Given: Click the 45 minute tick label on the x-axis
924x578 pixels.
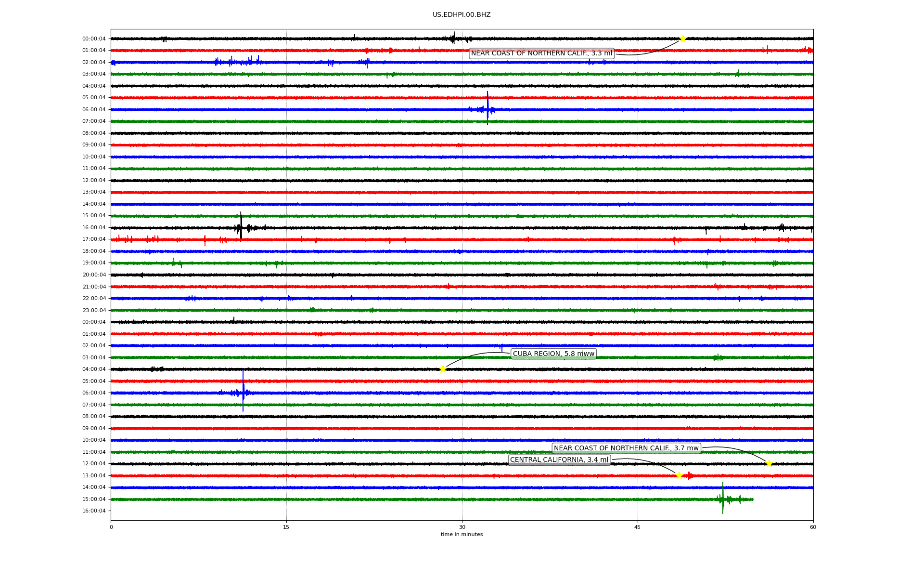Looking at the screenshot, I should coord(638,527).
